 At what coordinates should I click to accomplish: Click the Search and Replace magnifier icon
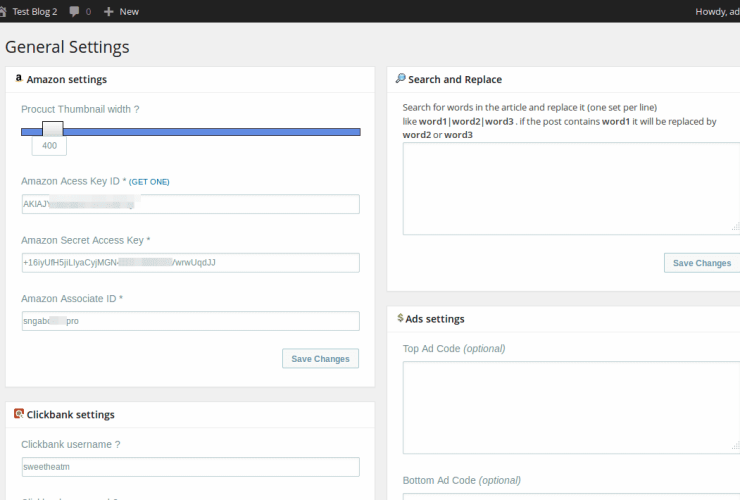(401, 79)
